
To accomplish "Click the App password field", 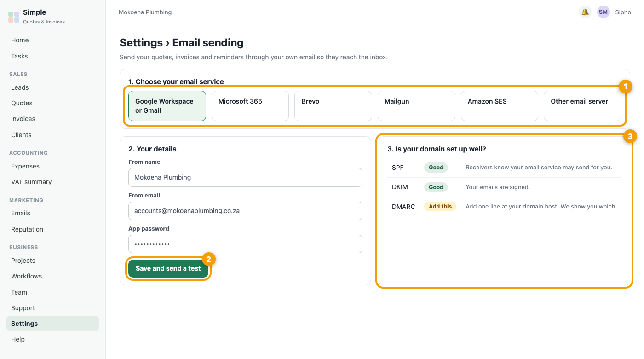I will 245,244.
